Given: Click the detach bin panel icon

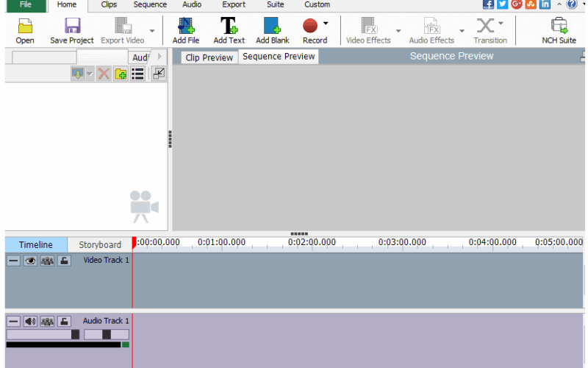Looking at the screenshot, I should tap(159, 73).
